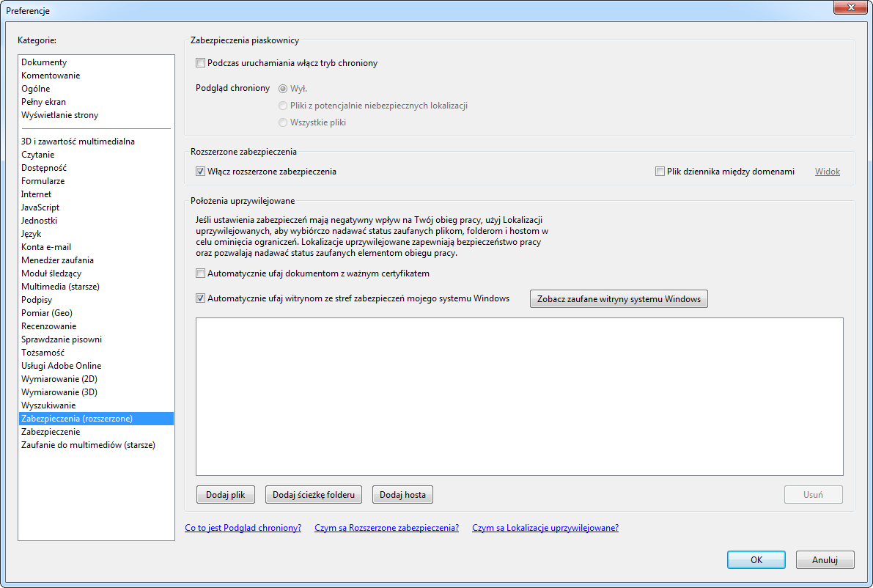Select 'Pomiar (Geo)' category
Screen dimensions: 873x588
tap(96, 313)
